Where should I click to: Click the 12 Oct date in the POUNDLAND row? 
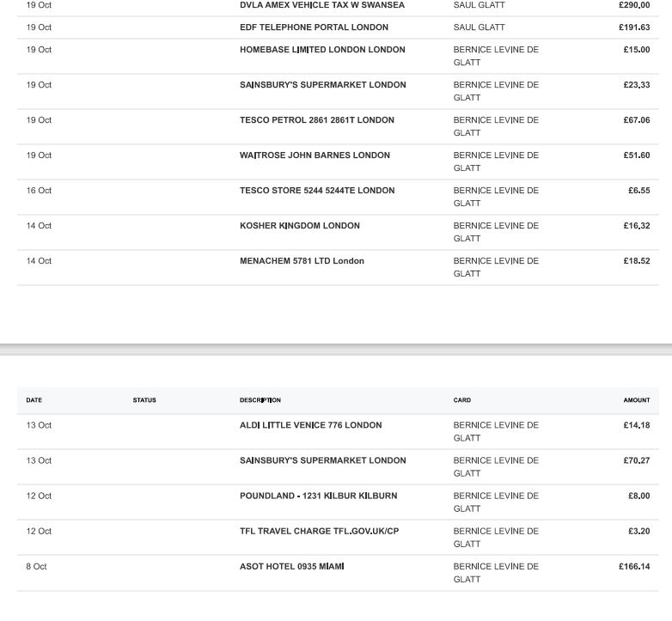coord(39,496)
